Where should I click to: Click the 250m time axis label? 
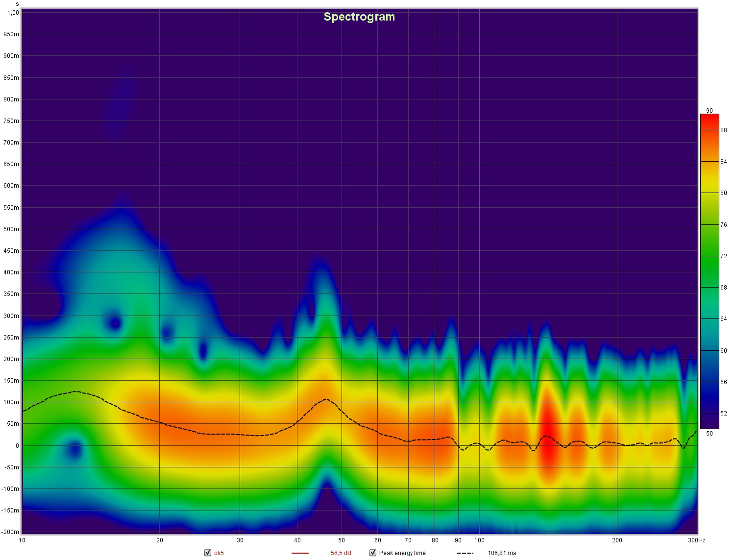point(11,337)
